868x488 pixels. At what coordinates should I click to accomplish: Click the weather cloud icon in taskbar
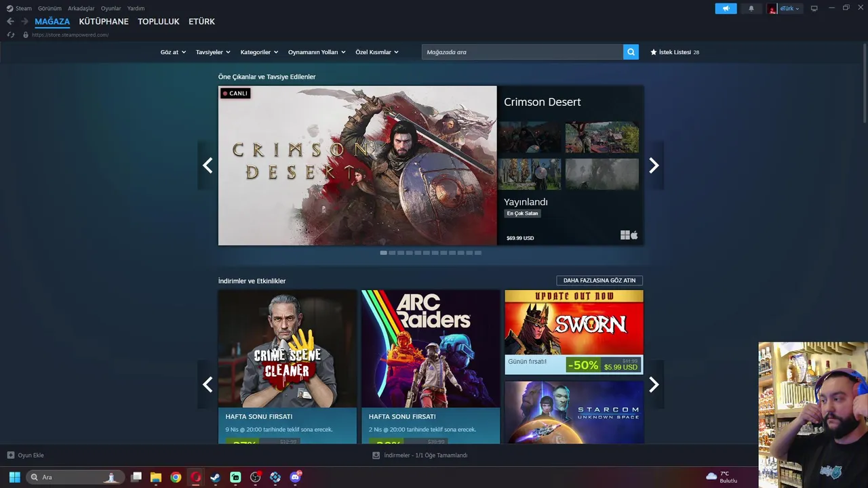coord(711,476)
